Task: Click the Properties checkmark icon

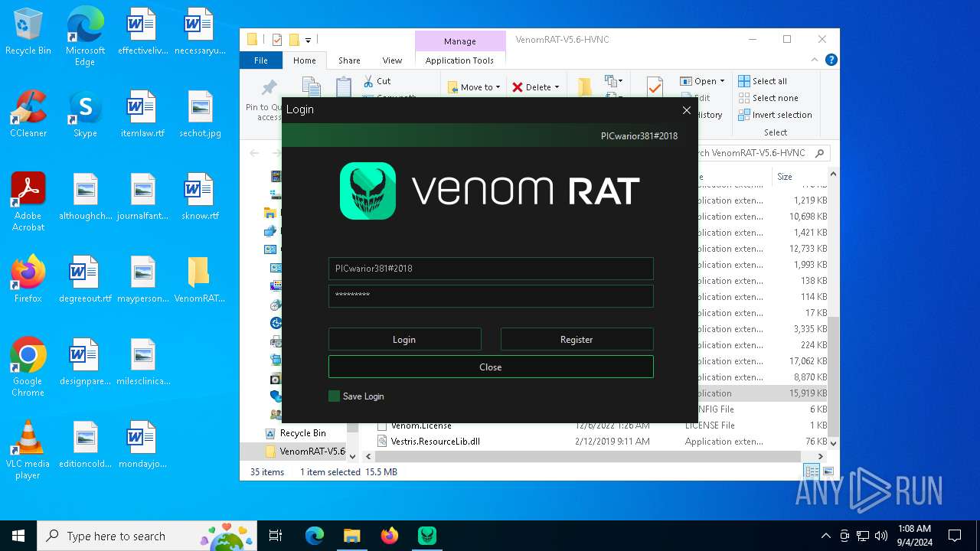Action: point(655,86)
